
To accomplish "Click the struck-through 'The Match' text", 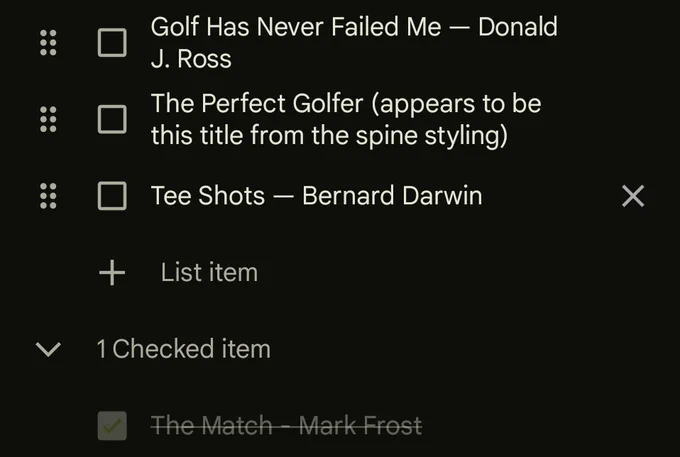I will [212, 425].
